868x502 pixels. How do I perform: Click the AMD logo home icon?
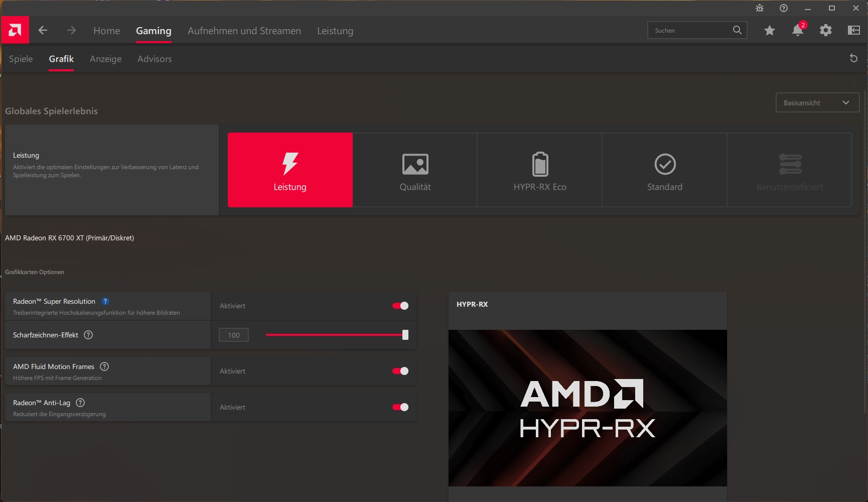(x=15, y=30)
